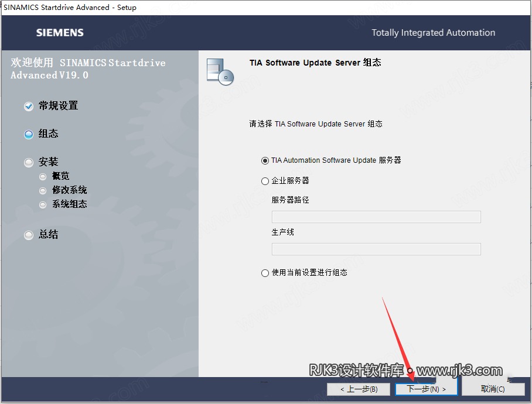Click the small indicator beside 系统组态
Viewport: 532px width, 404px height.
coord(43,205)
